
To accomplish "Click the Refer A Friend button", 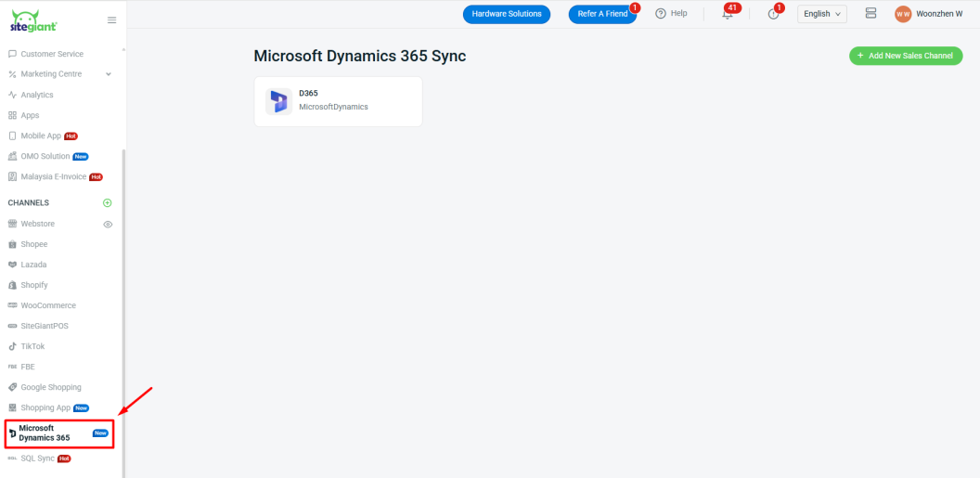I will click(602, 14).
